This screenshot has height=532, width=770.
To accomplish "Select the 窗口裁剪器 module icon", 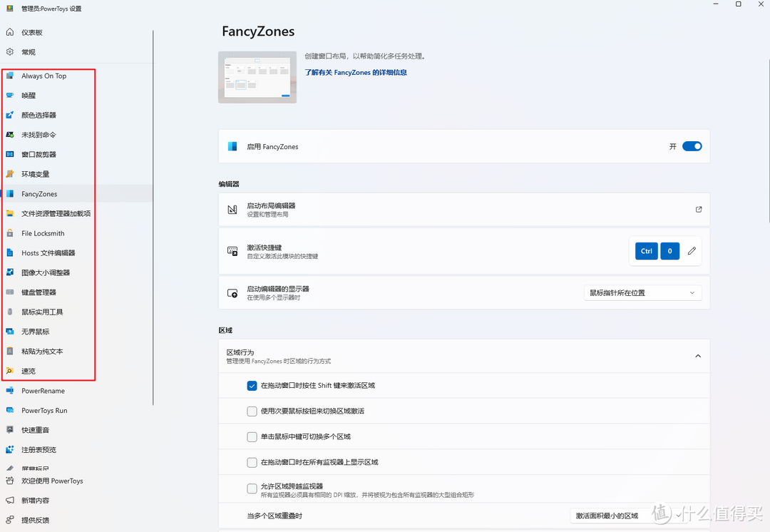I will pyautogui.click(x=10, y=154).
